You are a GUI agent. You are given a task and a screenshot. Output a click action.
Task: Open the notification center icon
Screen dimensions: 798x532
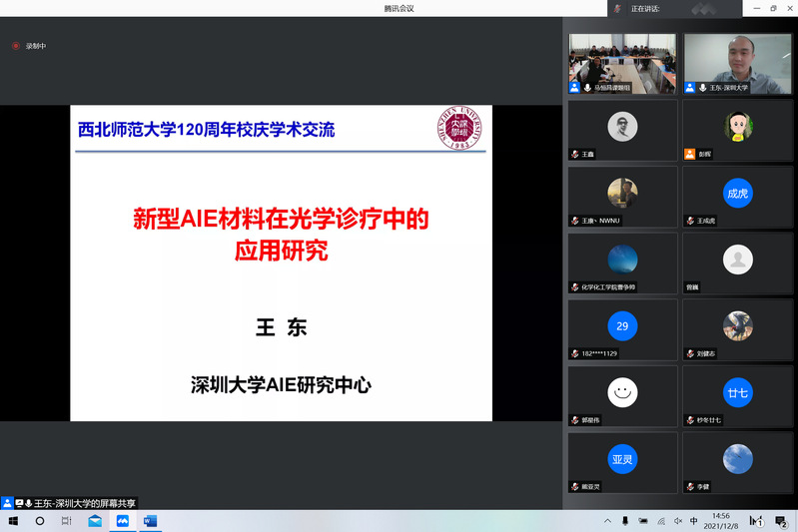click(781, 521)
